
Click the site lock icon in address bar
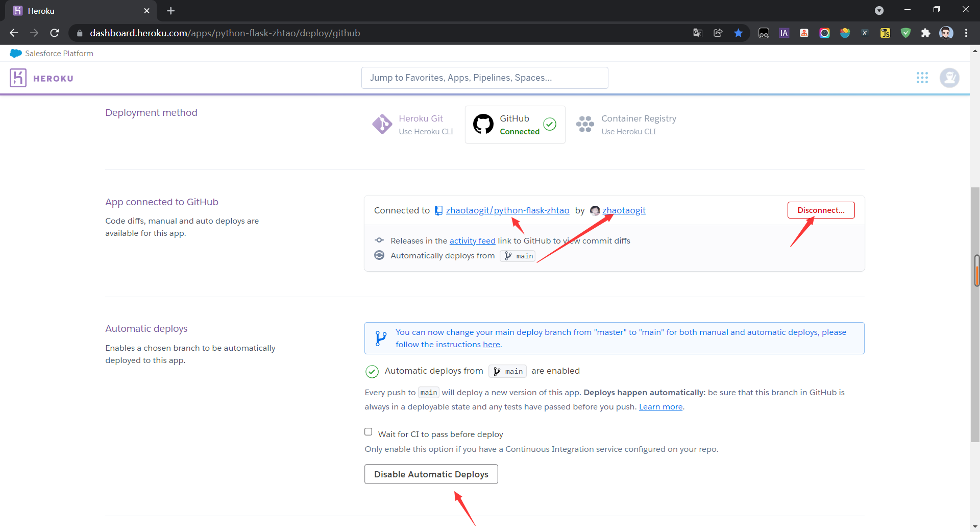pyautogui.click(x=80, y=33)
